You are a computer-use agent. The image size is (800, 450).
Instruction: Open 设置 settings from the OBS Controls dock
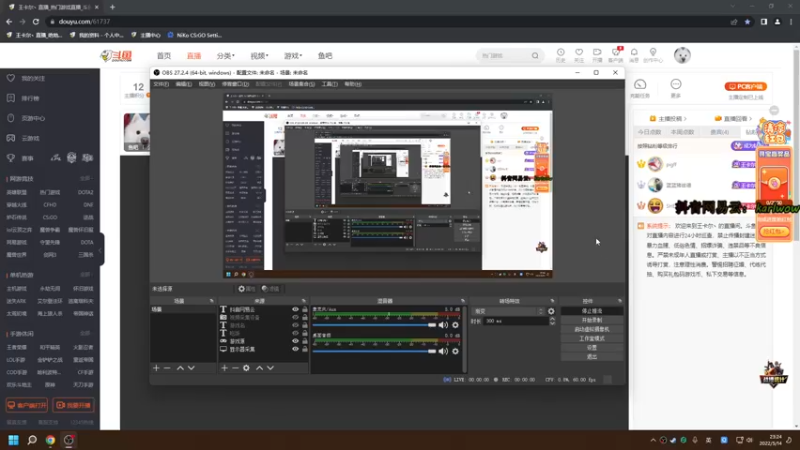coord(592,347)
